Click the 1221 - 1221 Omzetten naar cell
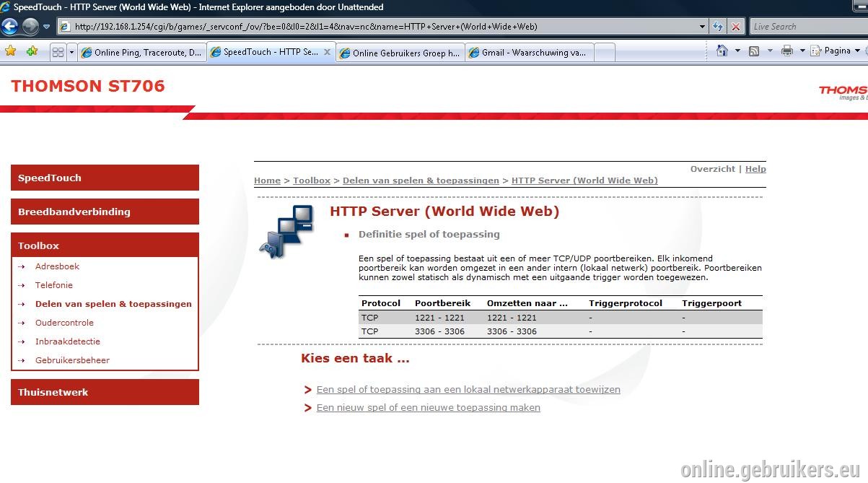 point(512,318)
